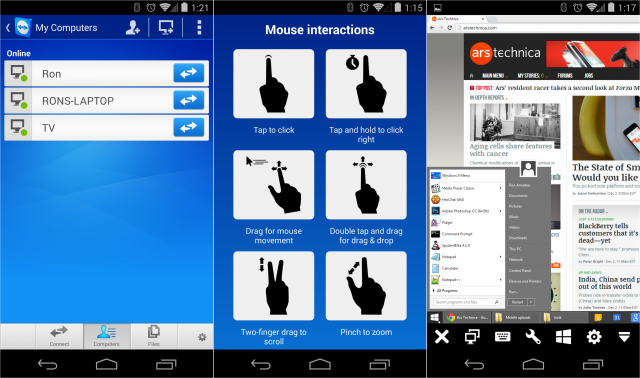
Task: Tap the 'Tap and hold to click right' card
Action: pyautogui.click(x=366, y=84)
